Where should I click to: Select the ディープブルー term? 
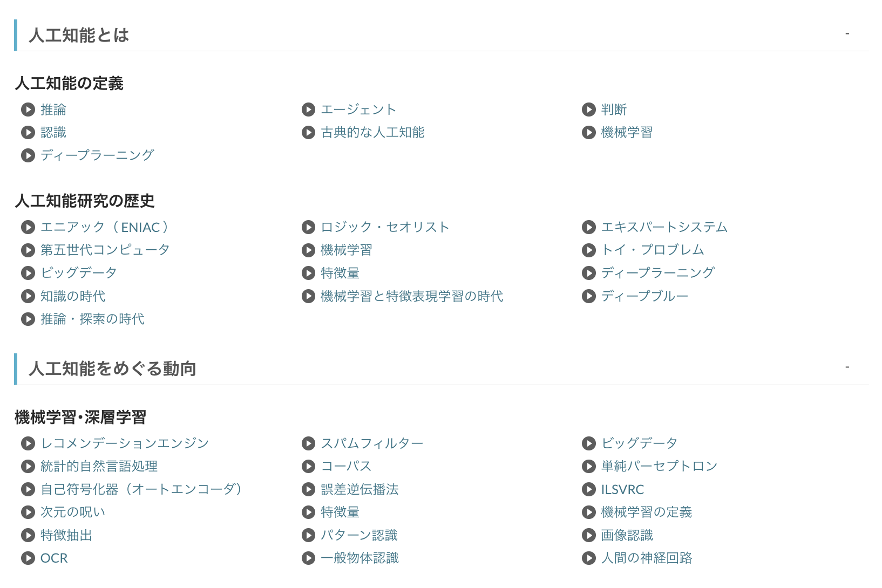coord(644,296)
